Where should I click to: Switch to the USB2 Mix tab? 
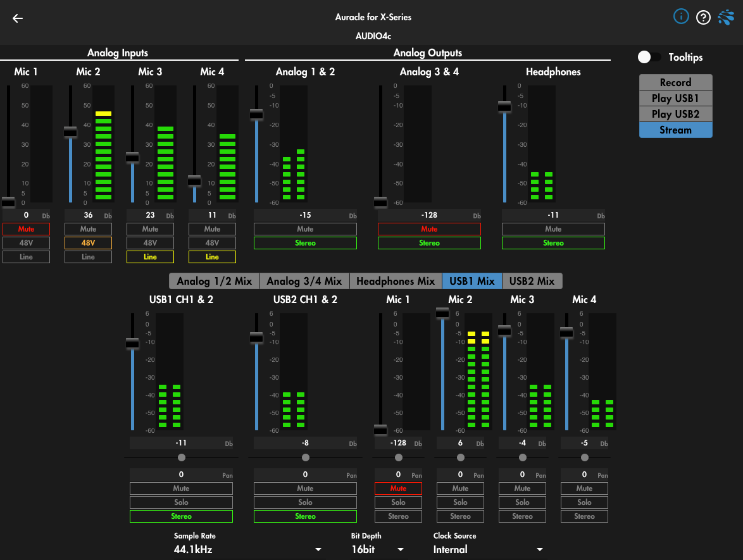(532, 282)
